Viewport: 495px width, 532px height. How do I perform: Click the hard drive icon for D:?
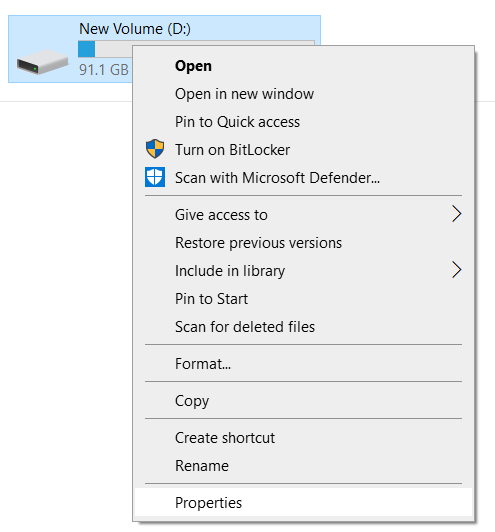43,62
